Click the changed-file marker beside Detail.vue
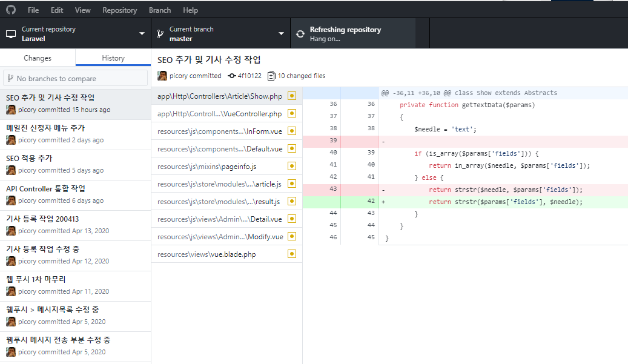Screen dimensions: 628x364 (291, 219)
